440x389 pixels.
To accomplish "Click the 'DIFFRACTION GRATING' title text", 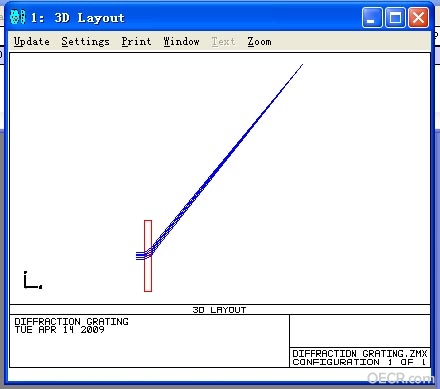I will (71, 321).
